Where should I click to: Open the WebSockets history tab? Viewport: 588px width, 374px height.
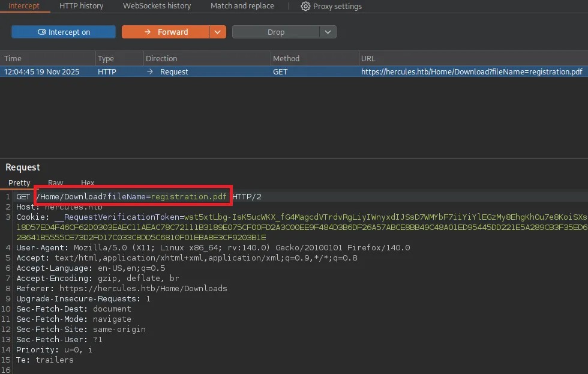[x=157, y=6]
